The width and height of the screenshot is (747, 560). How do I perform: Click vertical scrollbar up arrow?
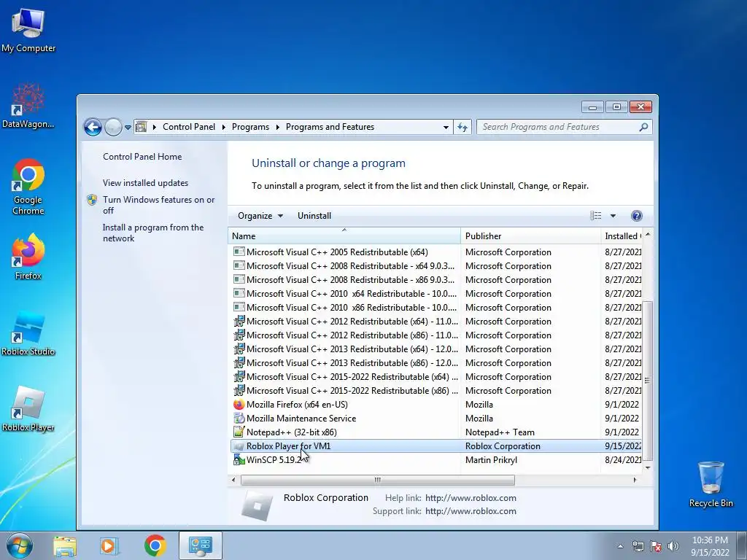point(648,235)
